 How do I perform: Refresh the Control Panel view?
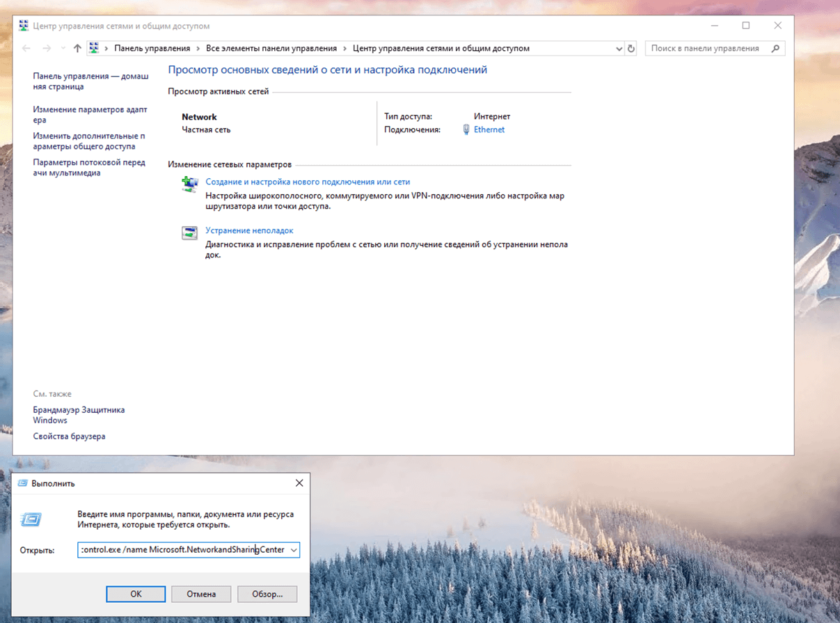[x=631, y=49]
